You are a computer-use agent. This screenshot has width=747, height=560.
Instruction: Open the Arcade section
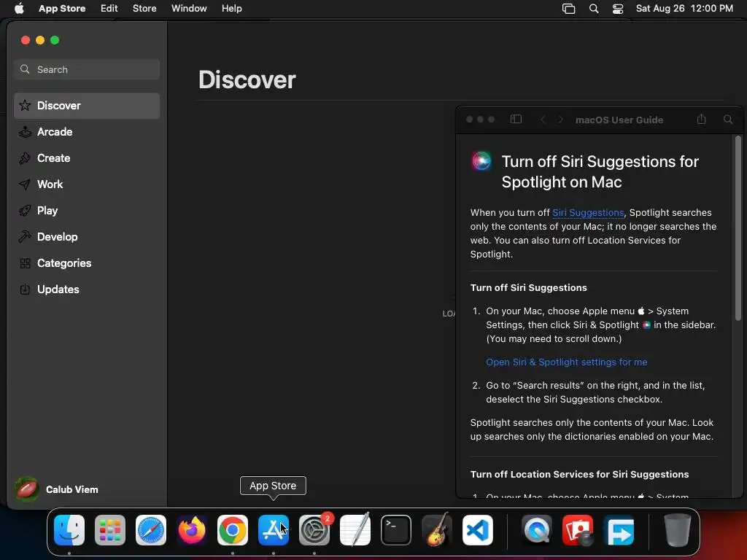pos(87,132)
